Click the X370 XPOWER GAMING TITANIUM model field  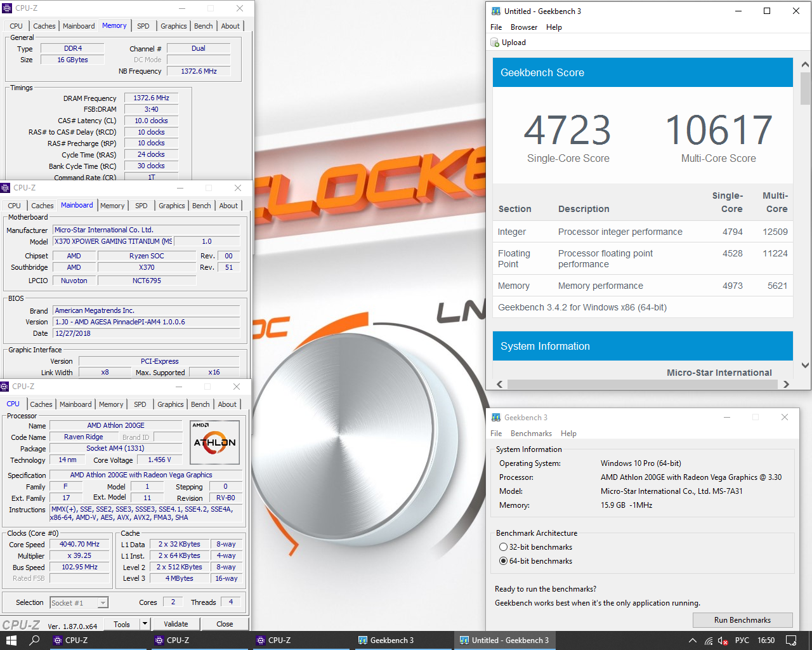(x=113, y=241)
